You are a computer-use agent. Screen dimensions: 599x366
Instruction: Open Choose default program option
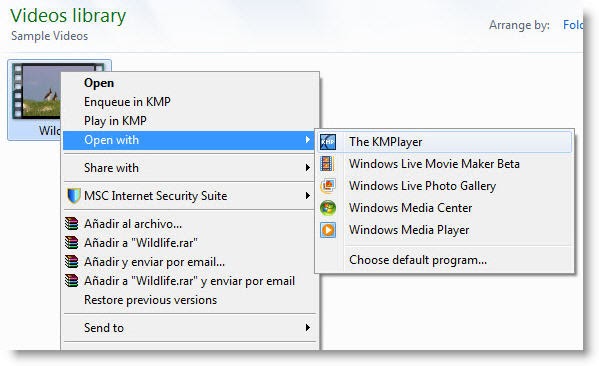[418, 260]
